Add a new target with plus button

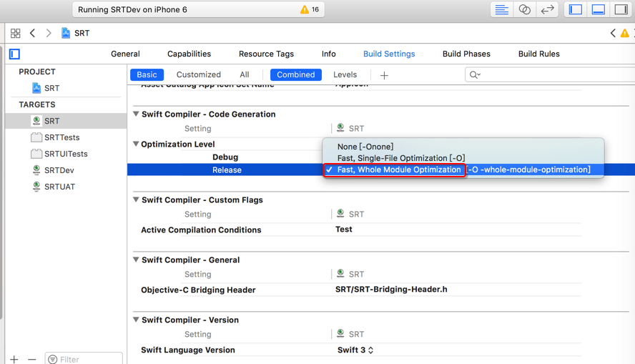[14, 358]
